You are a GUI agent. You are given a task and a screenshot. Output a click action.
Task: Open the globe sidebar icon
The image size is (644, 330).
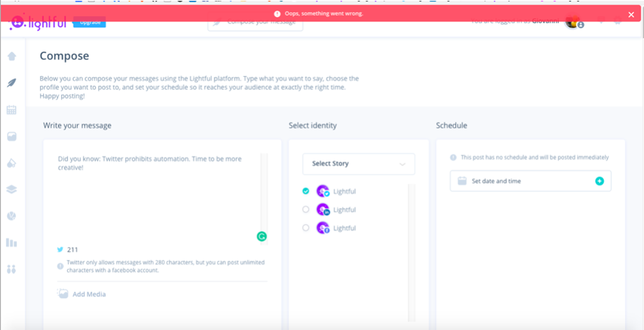point(12,216)
